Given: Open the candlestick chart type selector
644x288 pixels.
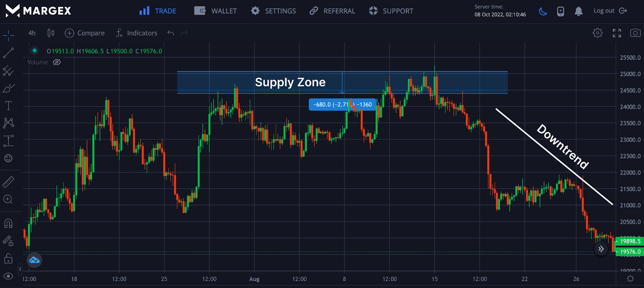Looking at the screenshot, I should click(x=51, y=33).
